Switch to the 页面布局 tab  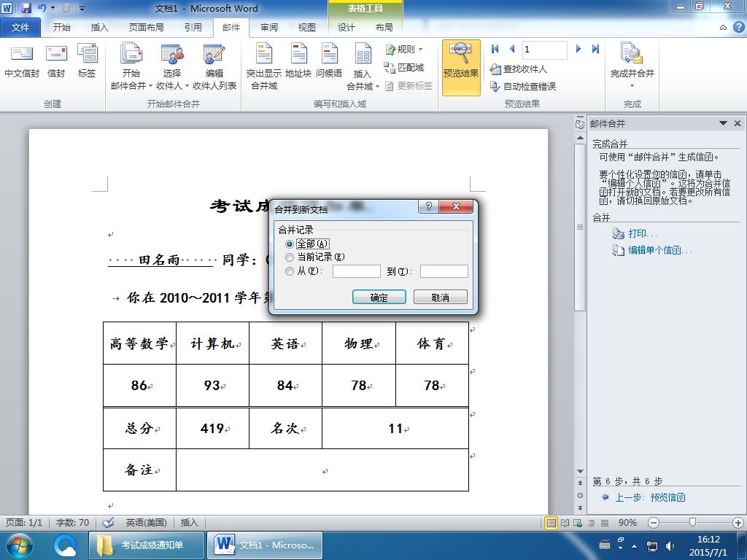point(146,27)
